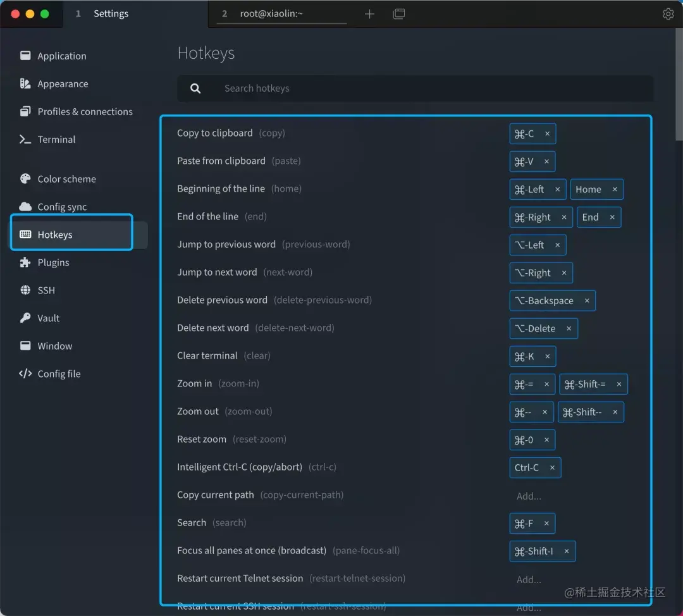Remove the ⌘-Right hotkey
This screenshot has width=683, height=616.
coord(563,218)
